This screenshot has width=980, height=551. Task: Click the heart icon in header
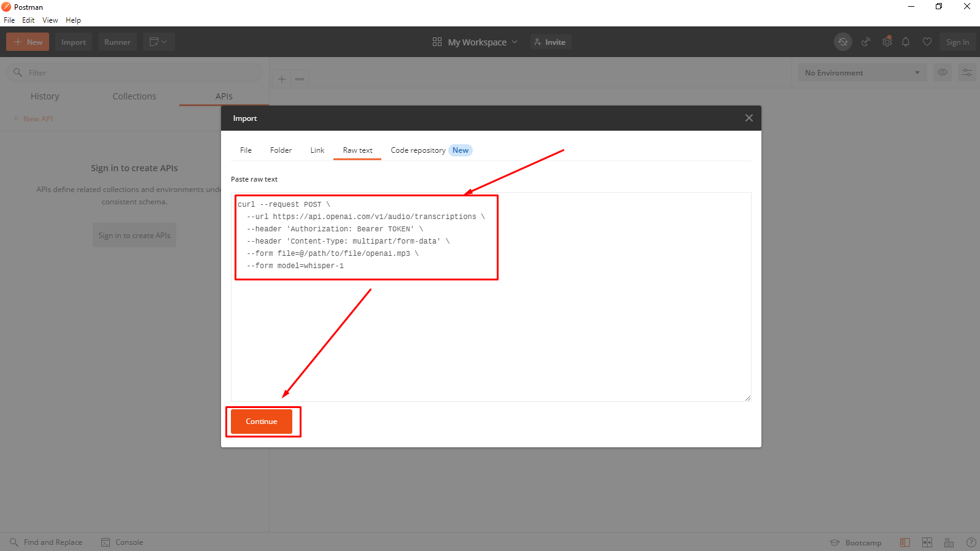coord(927,42)
